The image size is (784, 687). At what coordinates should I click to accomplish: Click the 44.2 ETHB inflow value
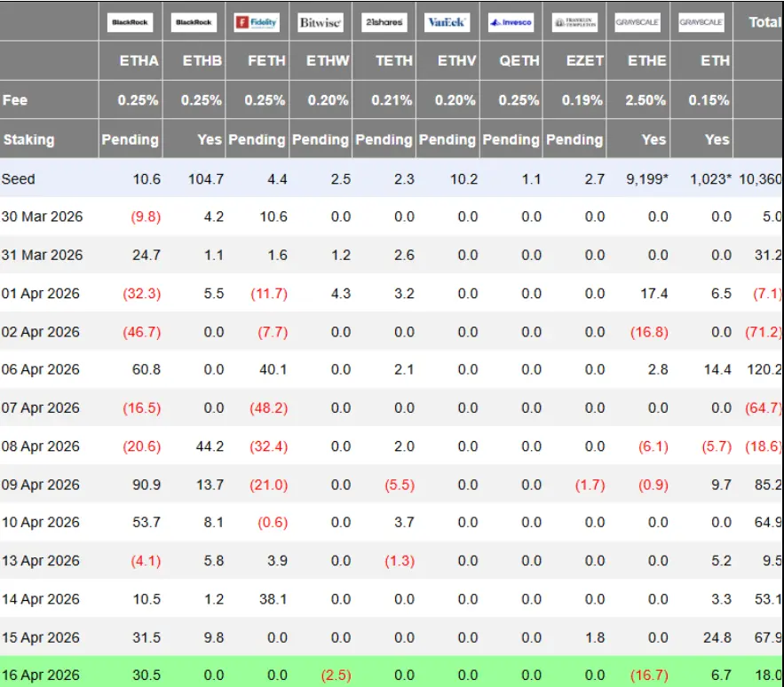pos(210,446)
